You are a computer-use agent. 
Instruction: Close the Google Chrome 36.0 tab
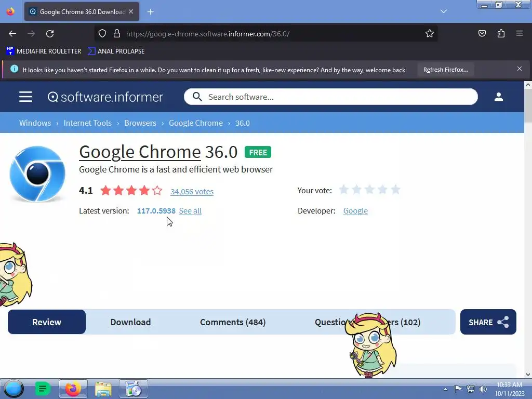click(x=131, y=11)
